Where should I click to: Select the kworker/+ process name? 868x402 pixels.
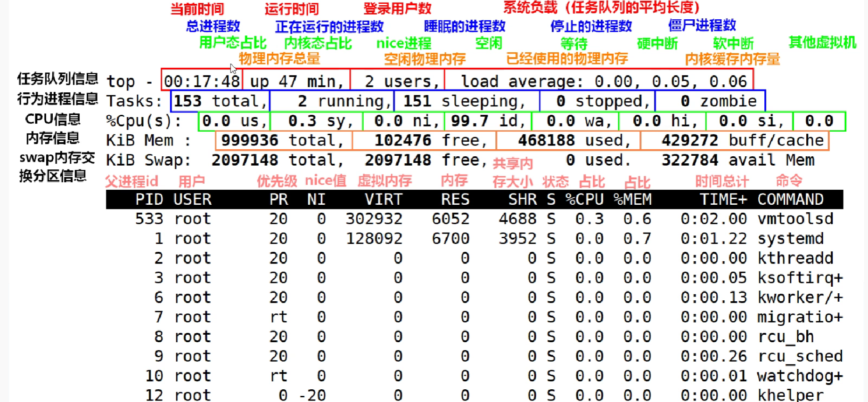pyautogui.click(x=800, y=297)
